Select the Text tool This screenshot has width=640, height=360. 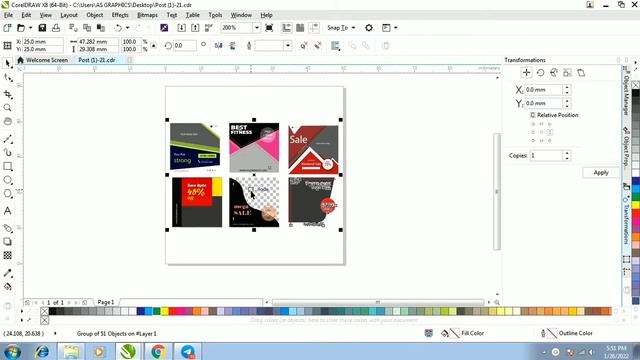[7, 211]
